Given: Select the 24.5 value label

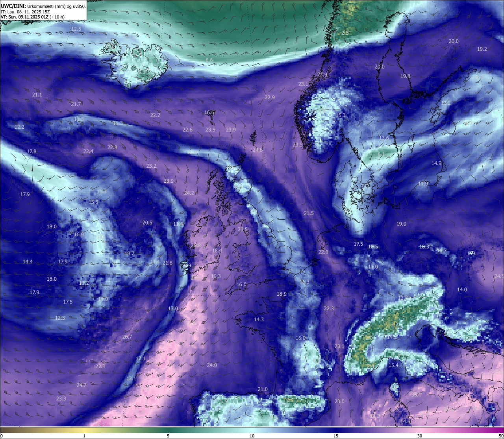Looking at the screenshot, I should pyautogui.click(x=499, y=276).
